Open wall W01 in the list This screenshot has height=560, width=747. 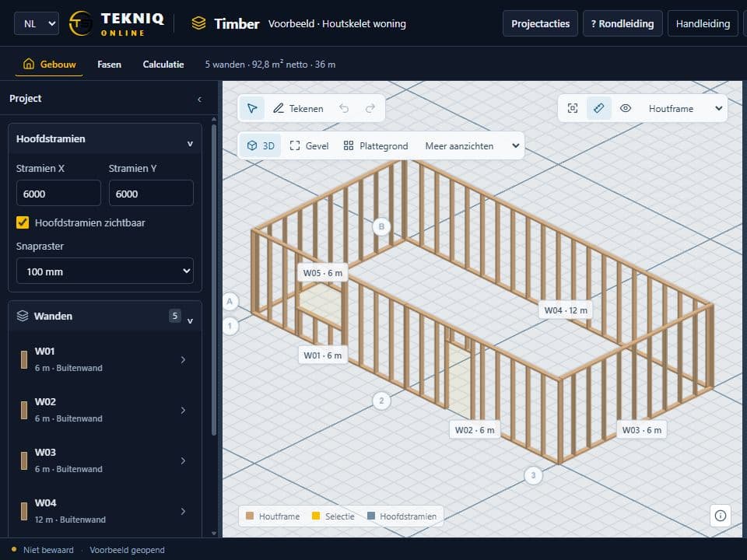105,359
